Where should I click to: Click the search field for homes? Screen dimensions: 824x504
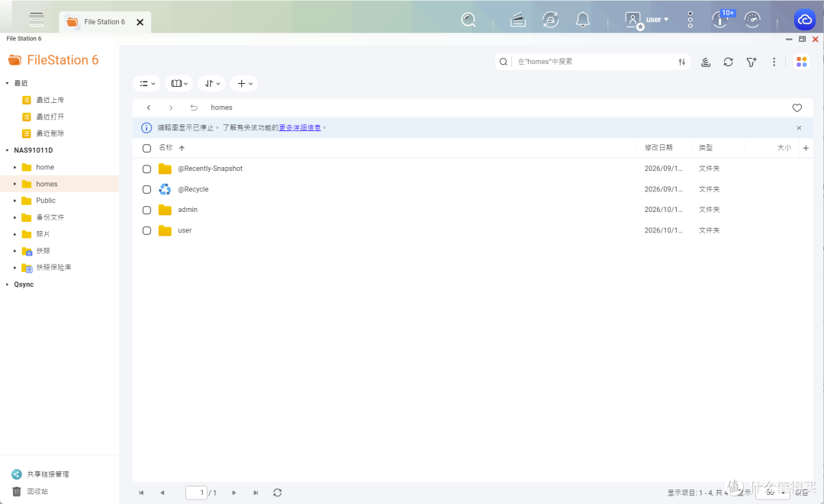(x=594, y=62)
